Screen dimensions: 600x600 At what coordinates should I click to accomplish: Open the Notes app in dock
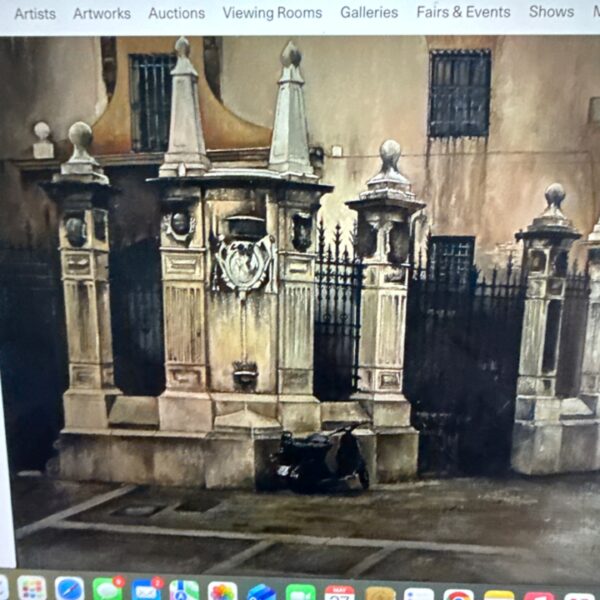(x=499, y=595)
